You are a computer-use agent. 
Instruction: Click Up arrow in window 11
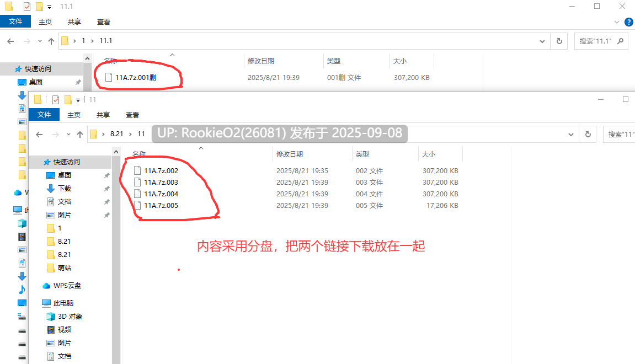pos(80,134)
